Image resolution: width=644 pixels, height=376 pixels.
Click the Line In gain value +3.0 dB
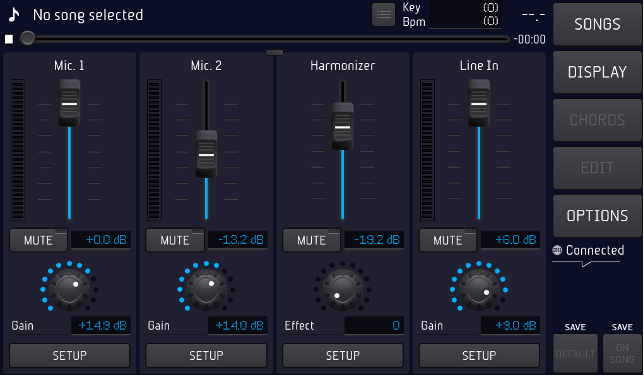(x=511, y=325)
